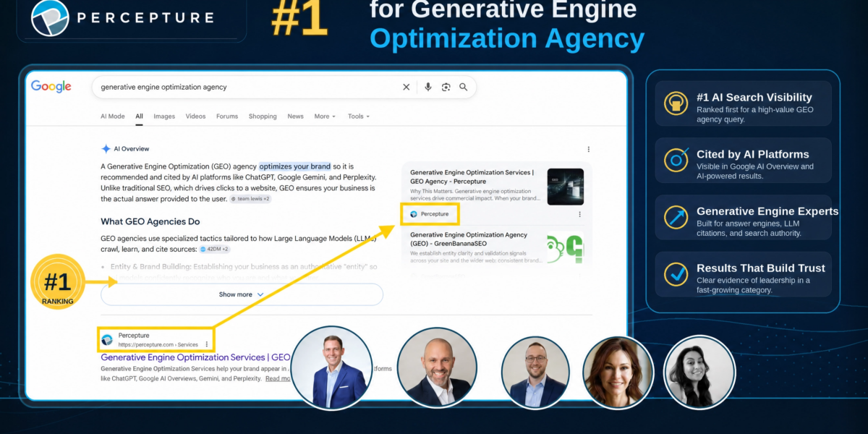Open the More search filters dropdown
The width and height of the screenshot is (868, 434).
click(x=324, y=116)
